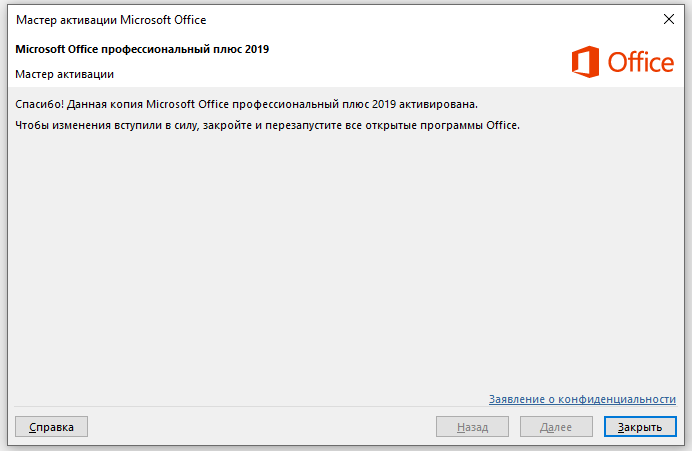
Task: Click the 2019 text in bold heading
Action: click(256, 49)
